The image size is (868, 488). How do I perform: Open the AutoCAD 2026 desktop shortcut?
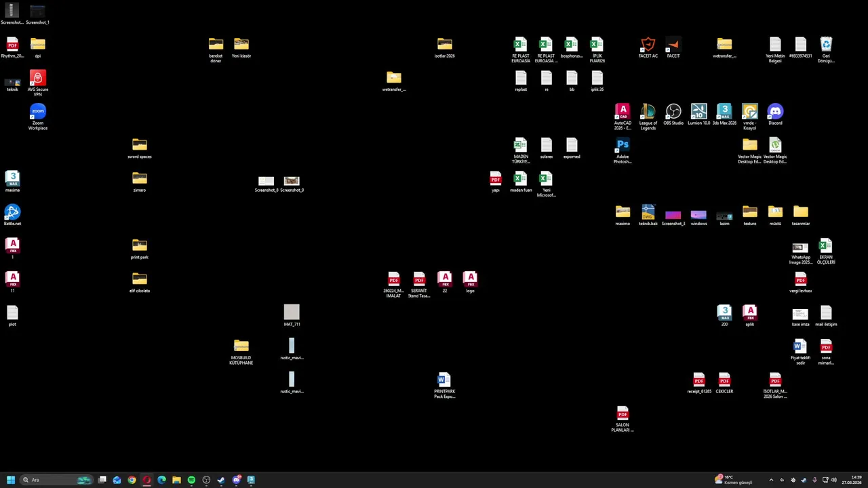(623, 117)
